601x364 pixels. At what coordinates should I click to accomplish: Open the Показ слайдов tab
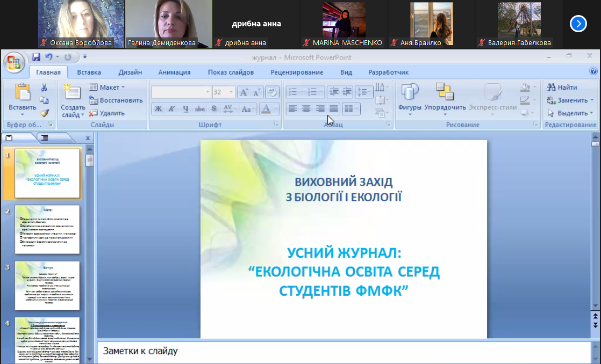pos(231,72)
